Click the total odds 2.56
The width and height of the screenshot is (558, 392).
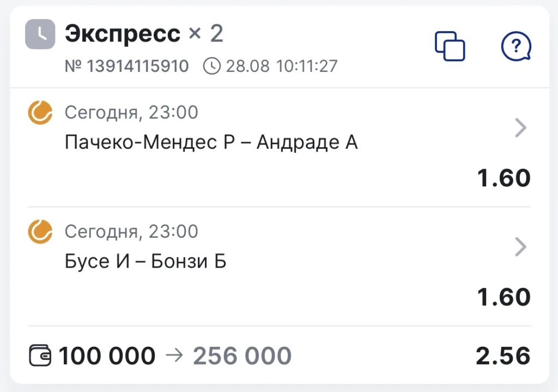pyautogui.click(x=503, y=355)
